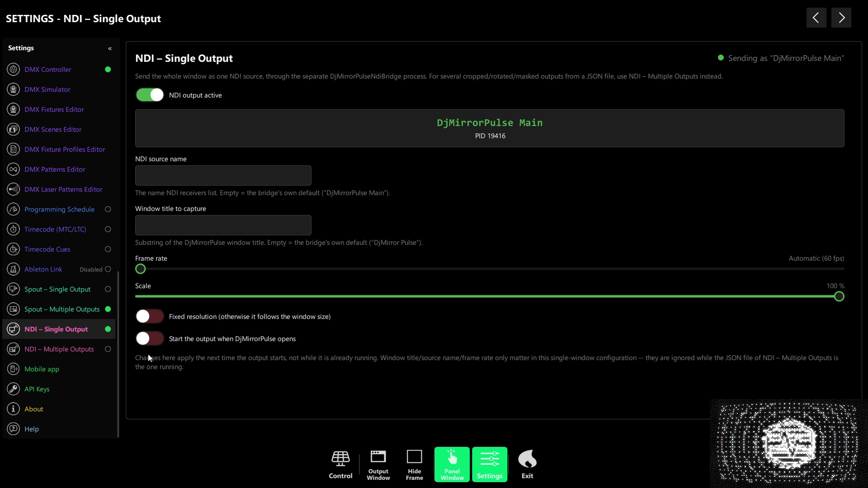868x488 pixels.
Task: Turn off the NDI output active switch
Action: point(150,95)
